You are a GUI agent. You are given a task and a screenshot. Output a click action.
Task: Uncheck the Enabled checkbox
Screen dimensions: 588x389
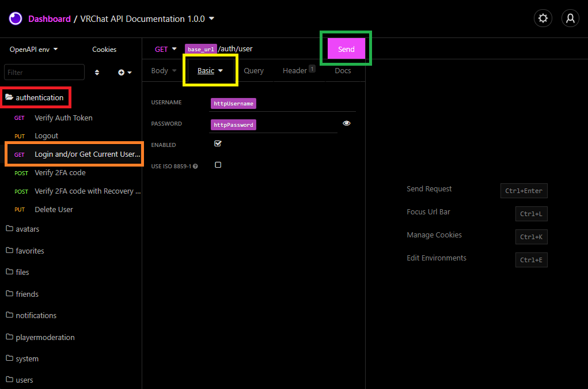point(218,143)
